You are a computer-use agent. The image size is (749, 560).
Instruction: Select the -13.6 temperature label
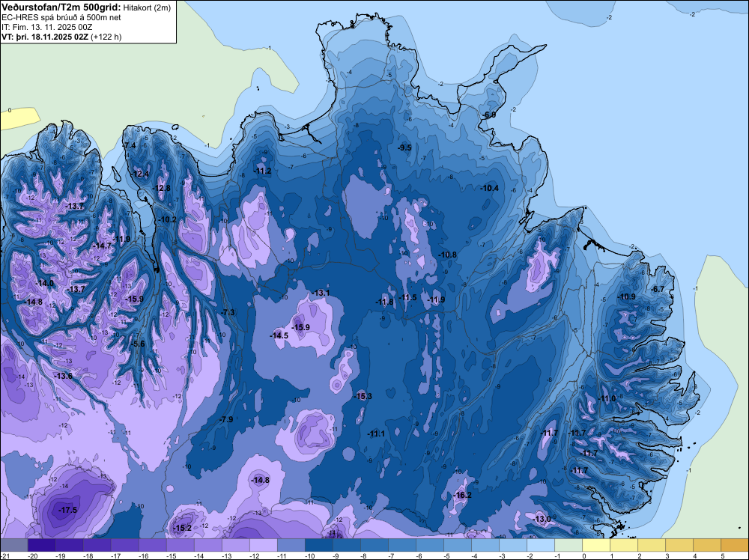[x=63, y=376]
